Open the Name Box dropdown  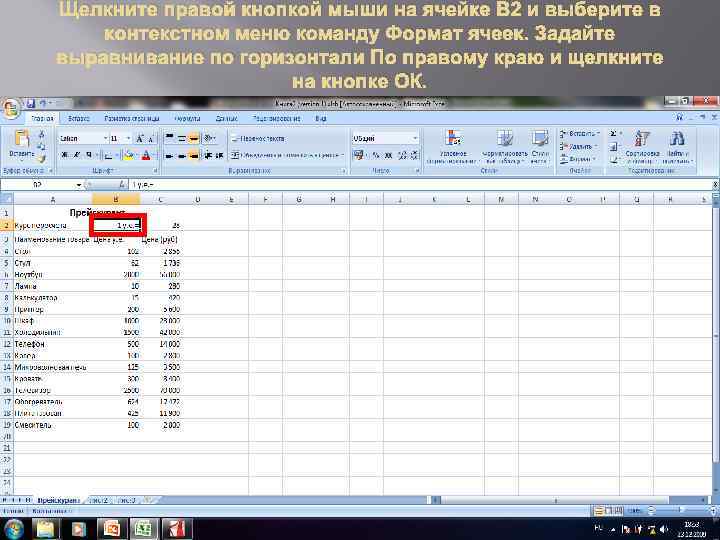pyautogui.click(x=79, y=185)
